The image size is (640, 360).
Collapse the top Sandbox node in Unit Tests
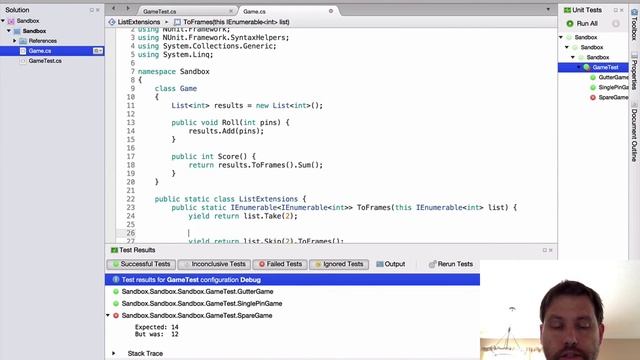[561, 38]
